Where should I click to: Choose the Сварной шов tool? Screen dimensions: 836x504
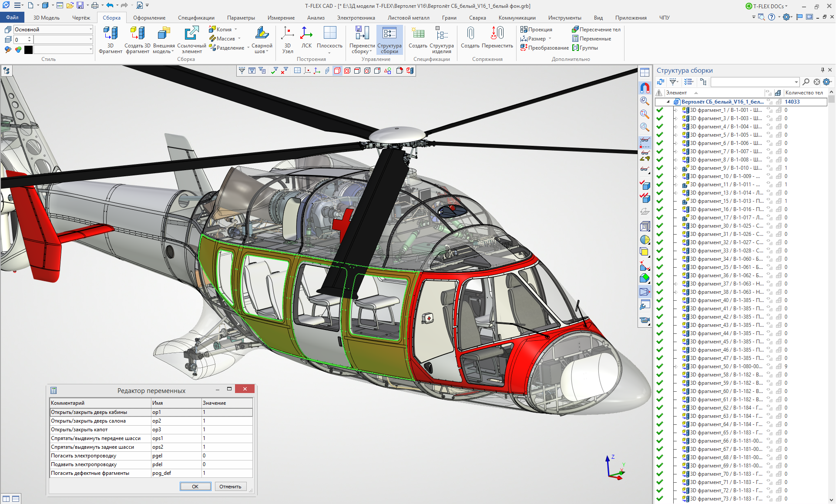pos(262,40)
